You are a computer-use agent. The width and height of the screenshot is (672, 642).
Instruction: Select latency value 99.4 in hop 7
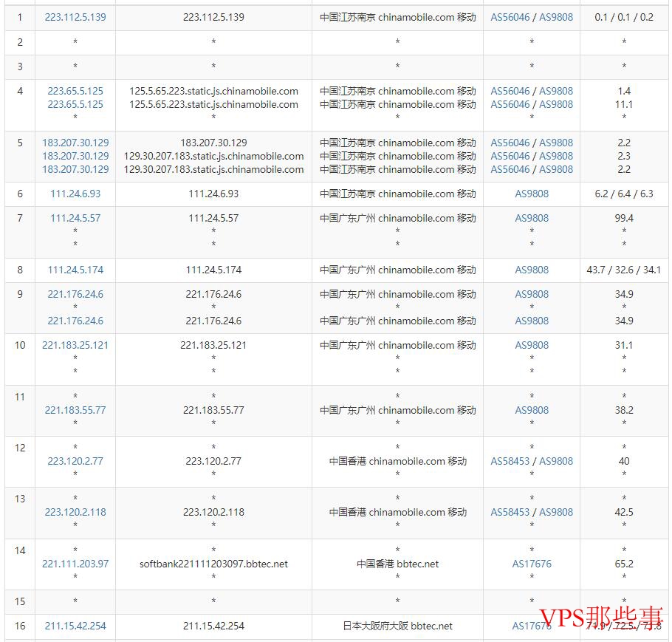pyautogui.click(x=623, y=218)
